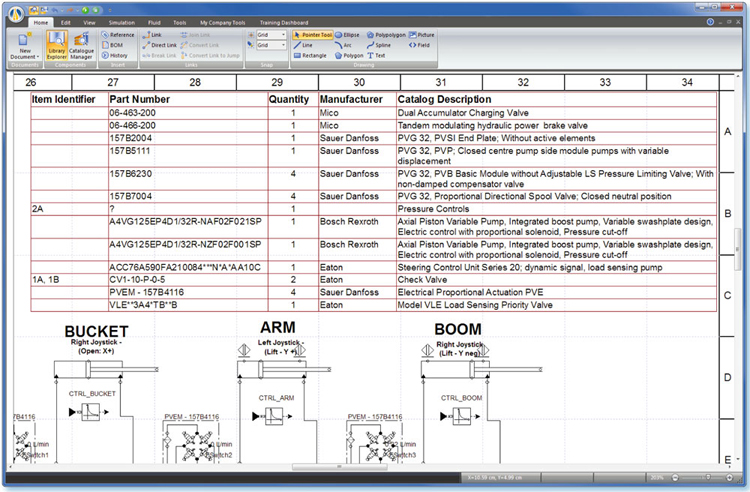Insert a BOM table
The image size is (750, 492).
[112, 45]
